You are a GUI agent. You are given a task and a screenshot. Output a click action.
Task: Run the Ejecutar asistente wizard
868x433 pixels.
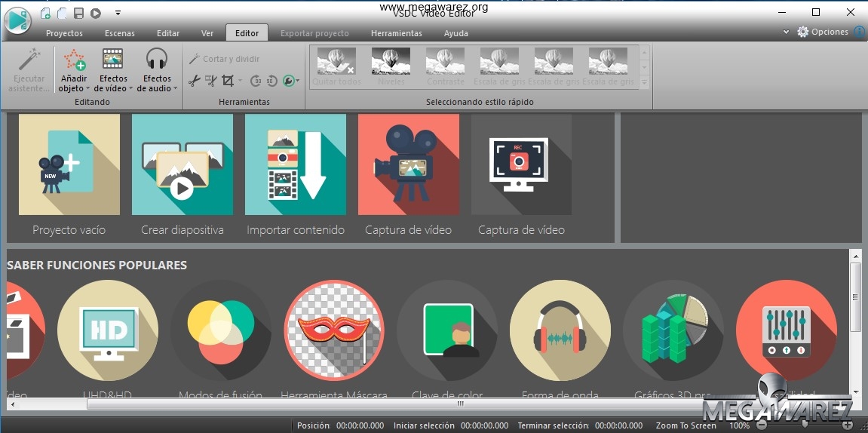30,70
